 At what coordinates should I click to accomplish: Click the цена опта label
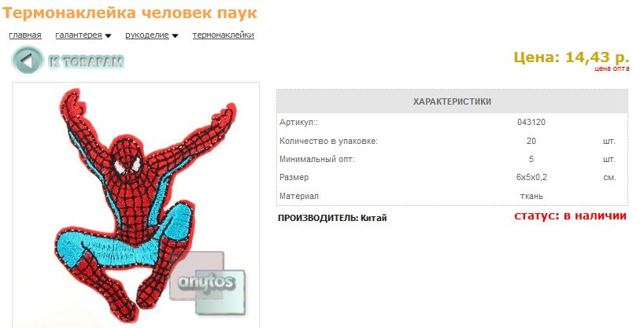612,68
